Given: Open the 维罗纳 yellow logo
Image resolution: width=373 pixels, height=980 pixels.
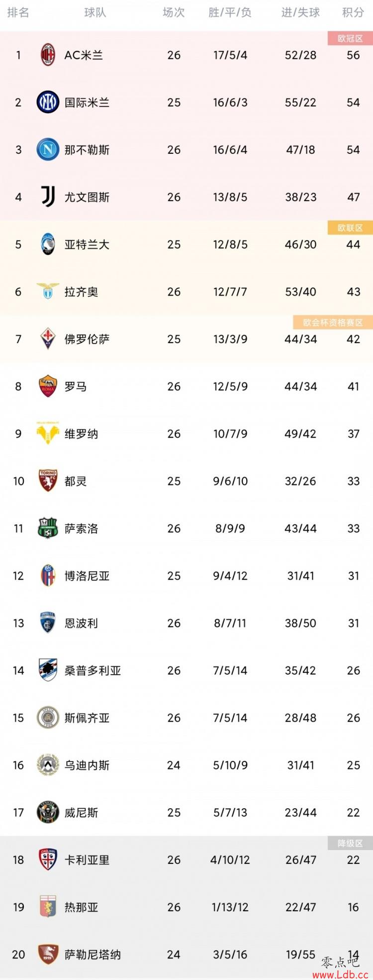Looking at the screenshot, I should tap(48, 433).
